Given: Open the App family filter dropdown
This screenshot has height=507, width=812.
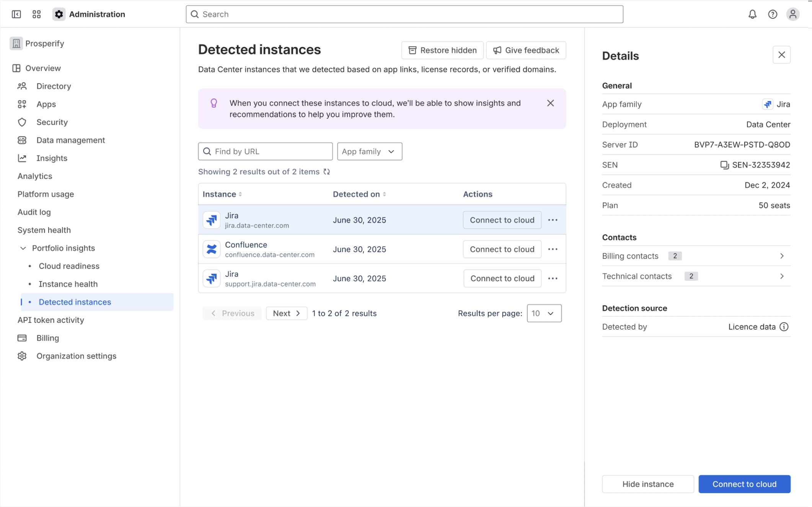Looking at the screenshot, I should point(369,151).
